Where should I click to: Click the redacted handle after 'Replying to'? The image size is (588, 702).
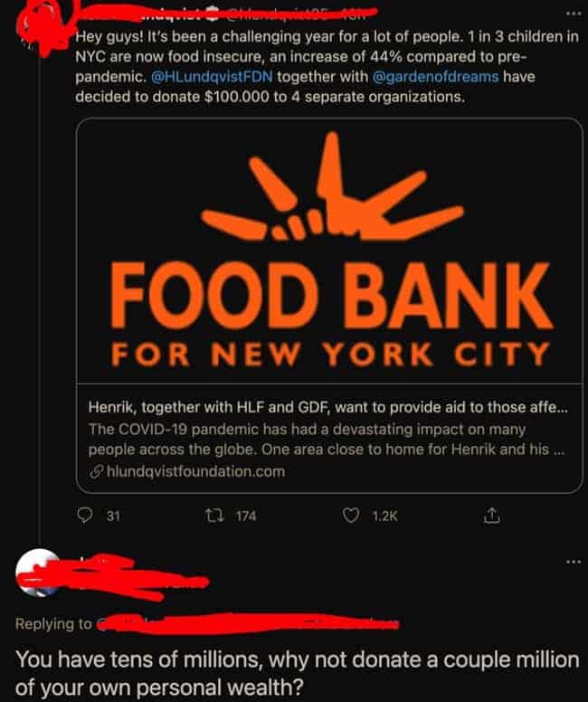click(x=247, y=623)
